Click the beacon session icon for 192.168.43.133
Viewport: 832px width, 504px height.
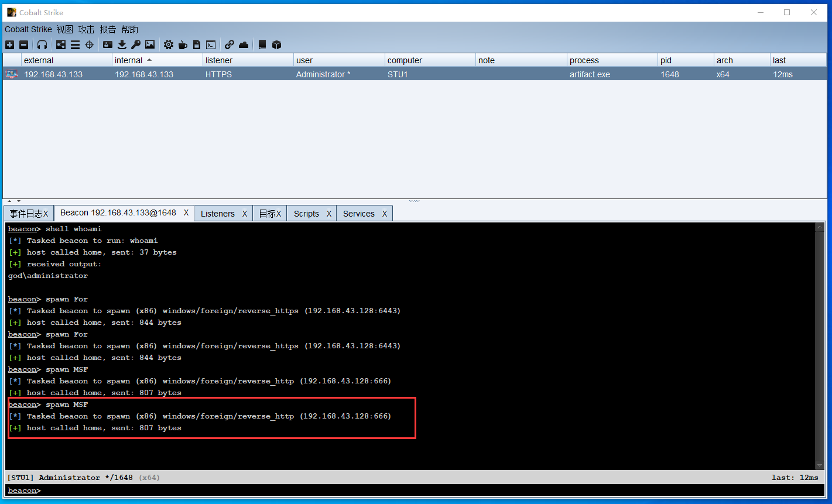(12, 74)
